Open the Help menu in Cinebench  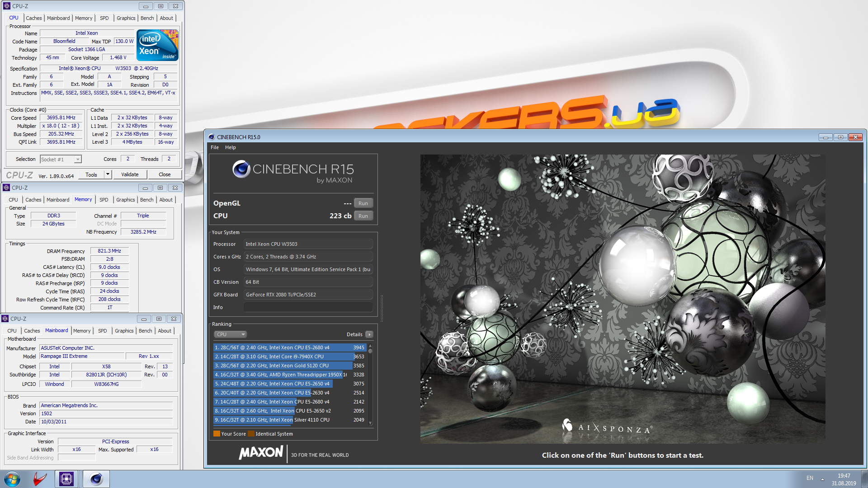point(231,147)
